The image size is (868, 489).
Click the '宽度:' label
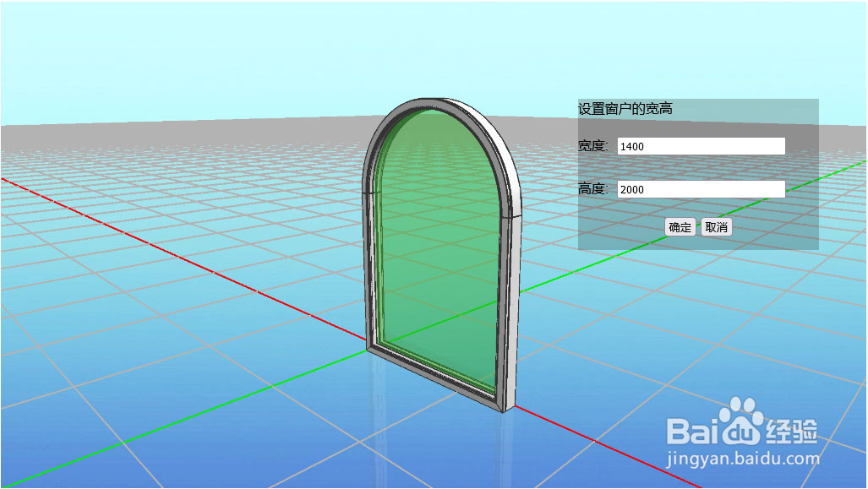pyautogui.click(x=592, y=146)
